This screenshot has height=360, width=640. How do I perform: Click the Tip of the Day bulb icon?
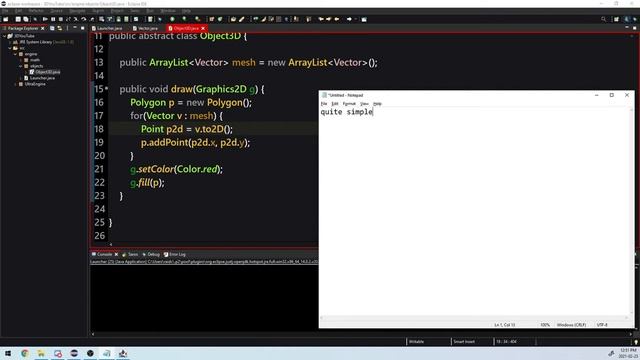636,342
